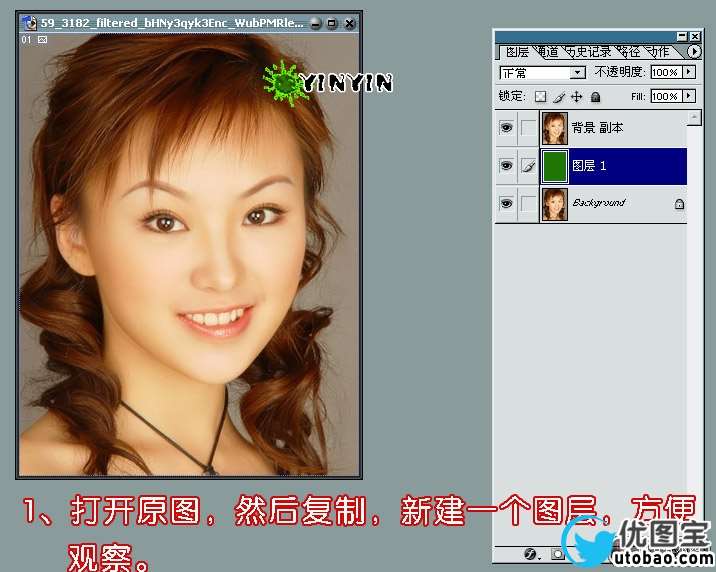This screenshot has width=716, height=572.
Task: Open the opacity slider arrow
Action: [689, 72]
